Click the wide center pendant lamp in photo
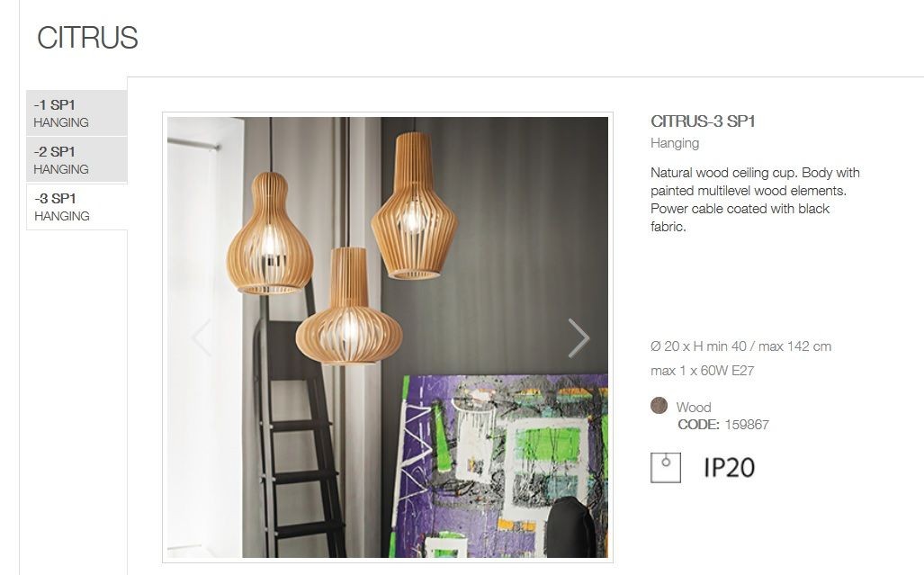 [349, 306]
